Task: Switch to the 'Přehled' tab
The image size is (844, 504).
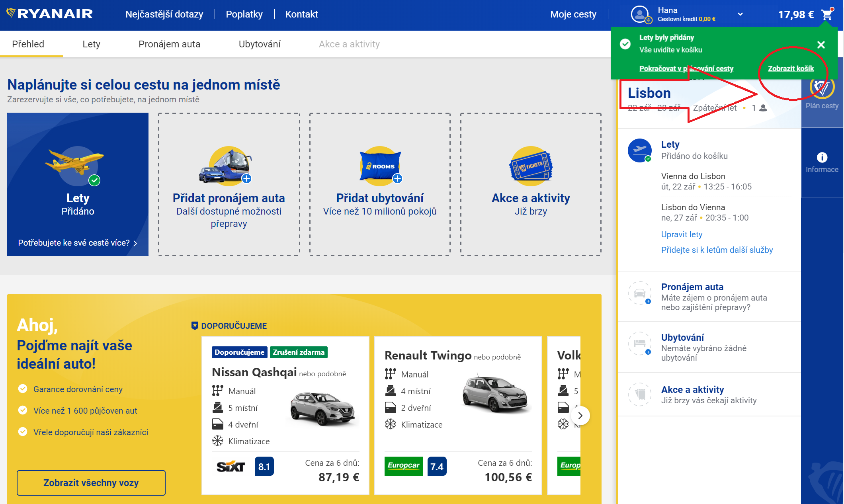Action: 28,44
